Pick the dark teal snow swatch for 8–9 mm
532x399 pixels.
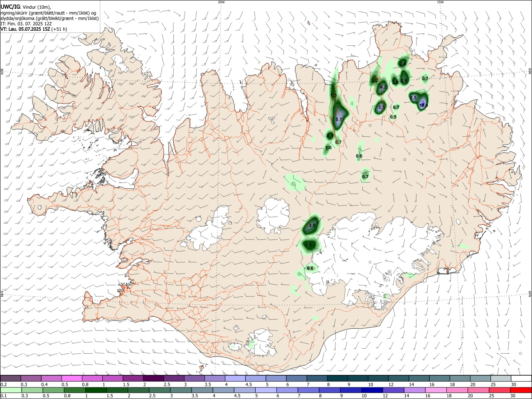337,379
